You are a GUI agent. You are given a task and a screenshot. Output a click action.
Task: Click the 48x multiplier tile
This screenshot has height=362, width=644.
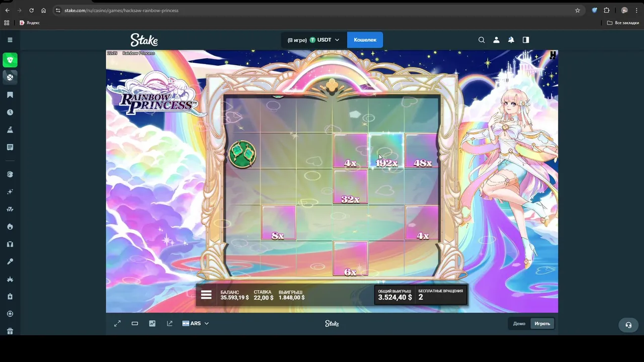click(422, 150)
